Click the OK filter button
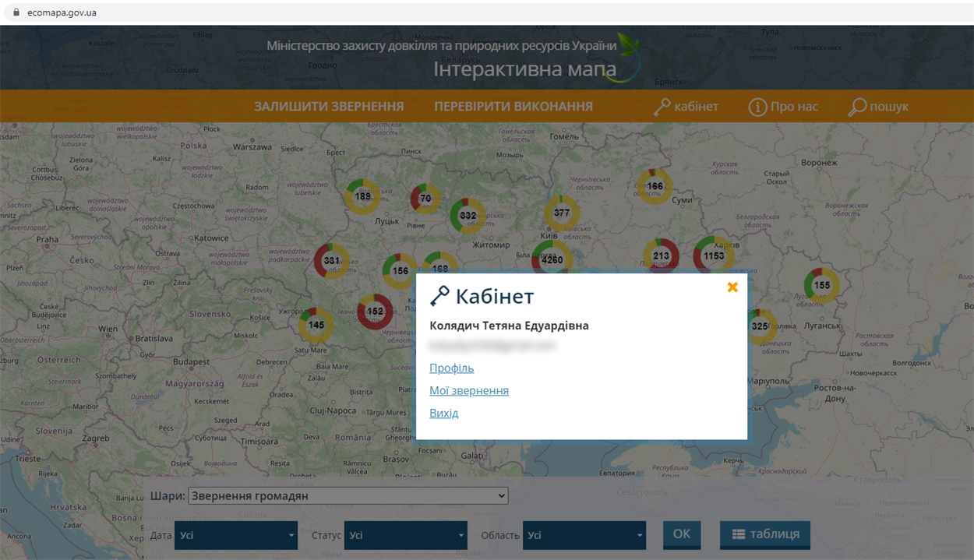The width and height of the screenshot is (974, 560). 682,534
